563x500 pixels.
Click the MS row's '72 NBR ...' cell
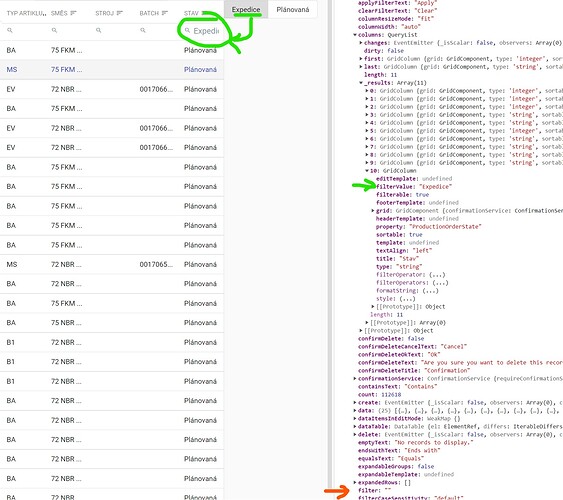pyautogui.click(x=66, y=265)
